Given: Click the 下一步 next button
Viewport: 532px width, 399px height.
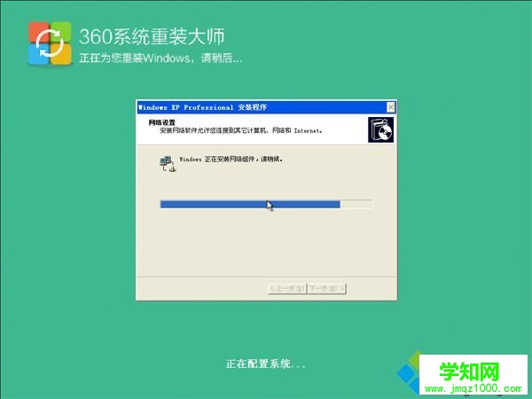Looking at the screenshot, I should click(326, 288).
